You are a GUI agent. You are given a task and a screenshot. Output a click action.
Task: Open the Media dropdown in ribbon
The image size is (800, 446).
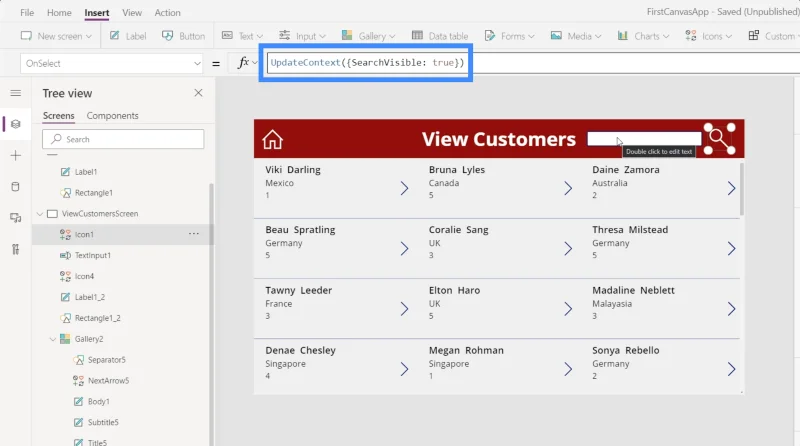pos(576,36)
